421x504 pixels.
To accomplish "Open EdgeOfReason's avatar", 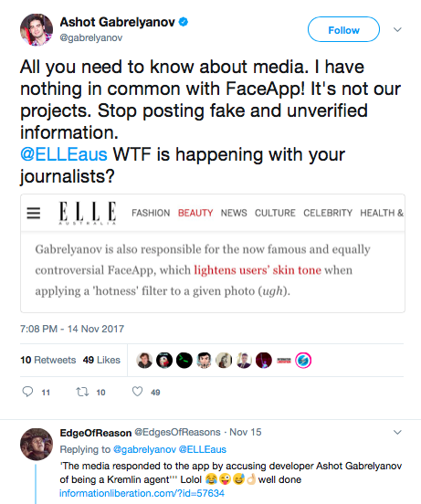I will pos(37,445).
